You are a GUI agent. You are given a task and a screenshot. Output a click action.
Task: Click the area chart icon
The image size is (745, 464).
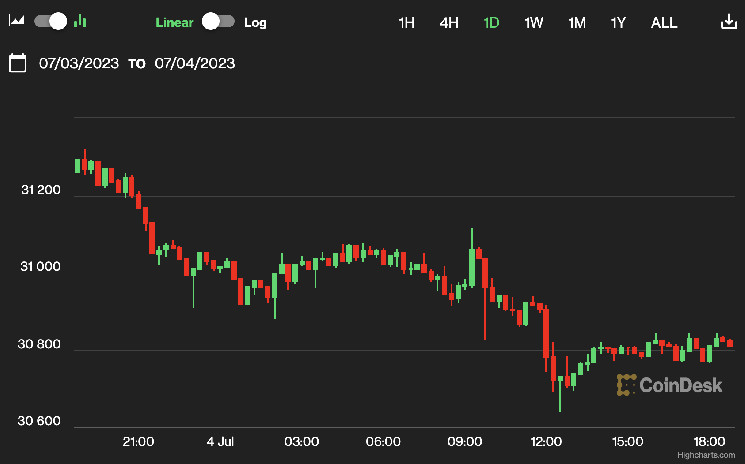(17, 21)
